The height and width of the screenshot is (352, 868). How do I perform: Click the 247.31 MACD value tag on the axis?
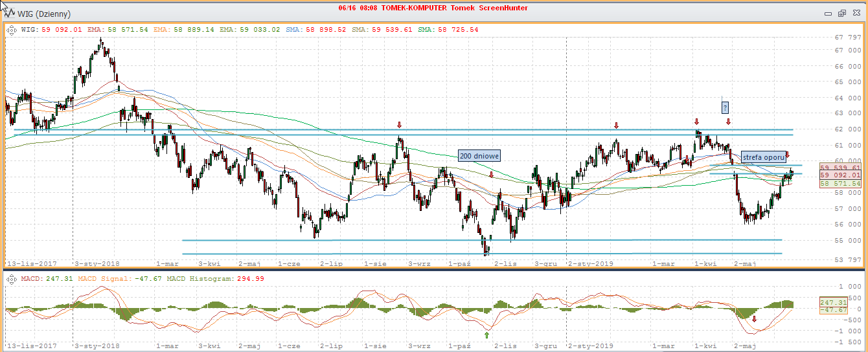pyautogui.click(x=833, y=302)
